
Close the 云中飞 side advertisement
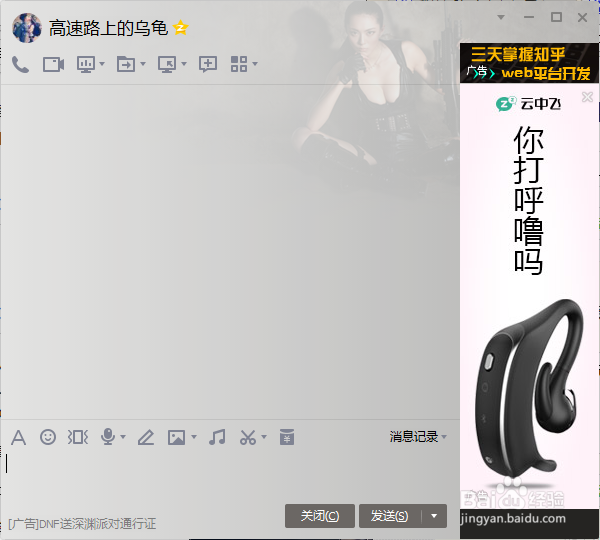(x=587, y=97)
